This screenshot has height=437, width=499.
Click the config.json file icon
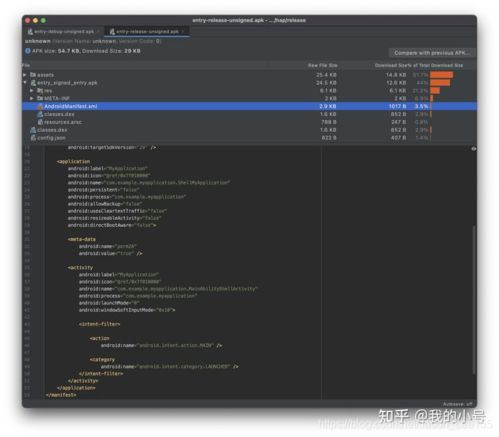tap(33, 138)
